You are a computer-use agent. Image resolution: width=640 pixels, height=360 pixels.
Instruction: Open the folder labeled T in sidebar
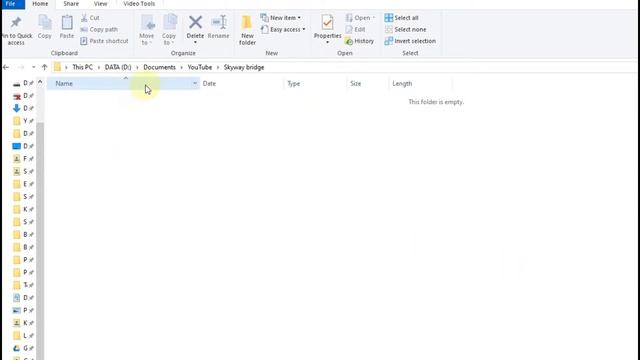click(x=23, y=285)
